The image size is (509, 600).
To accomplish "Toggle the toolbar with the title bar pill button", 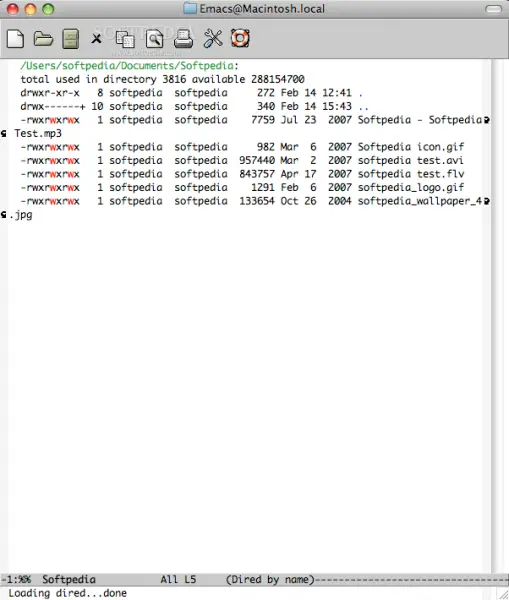I will click(493, 9).
